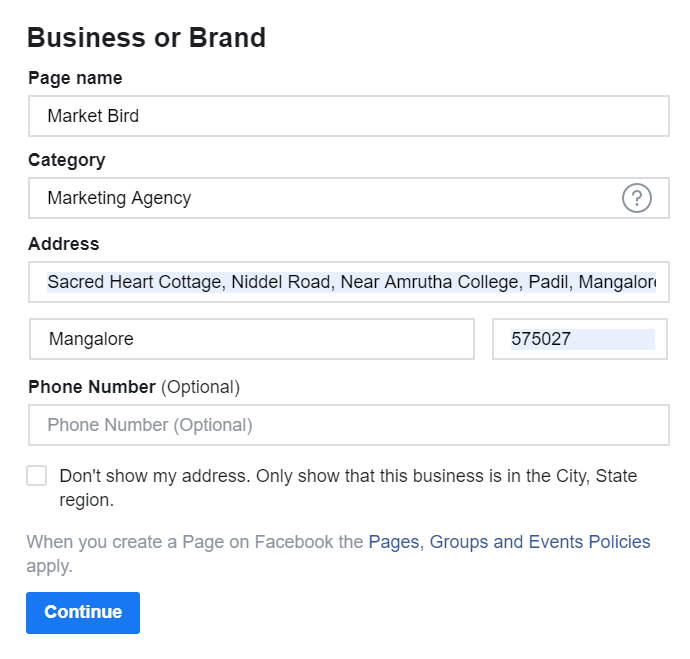Click the word 'region.' in the checkbox label
The image size is (690, 659).
pos(87,500)
